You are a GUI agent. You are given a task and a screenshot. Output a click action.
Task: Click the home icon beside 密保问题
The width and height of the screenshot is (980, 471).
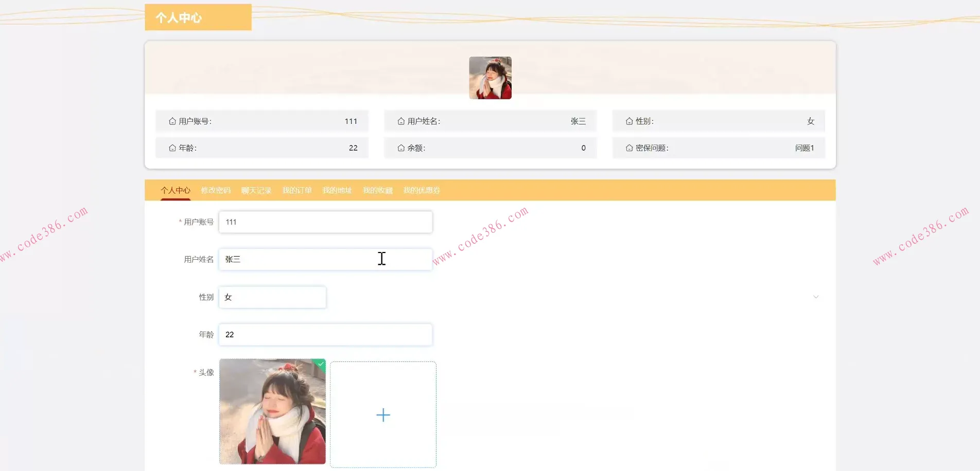point(629,148)
